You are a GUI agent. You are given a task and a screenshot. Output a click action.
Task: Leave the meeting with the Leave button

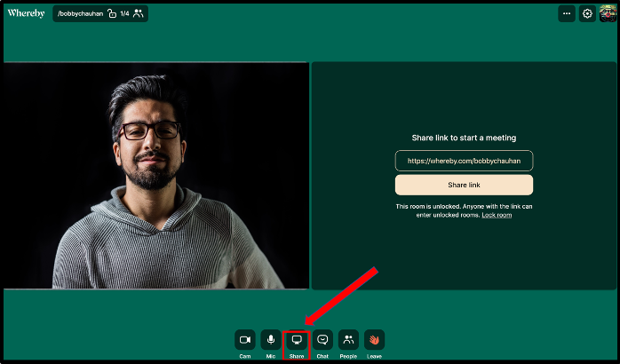pyautogui.click(x=374, y=339)
